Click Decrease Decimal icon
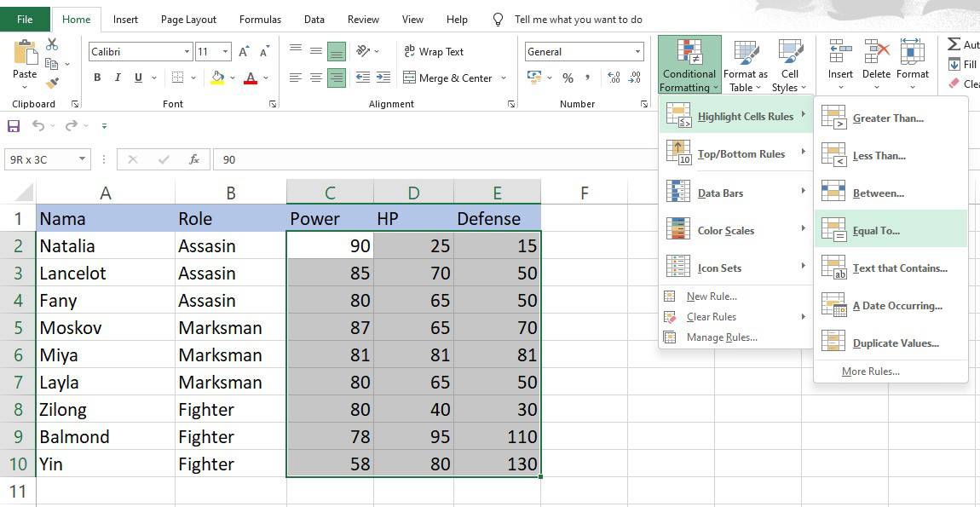The height and width of the screenshot is (507, 980). tap(635, 78)
